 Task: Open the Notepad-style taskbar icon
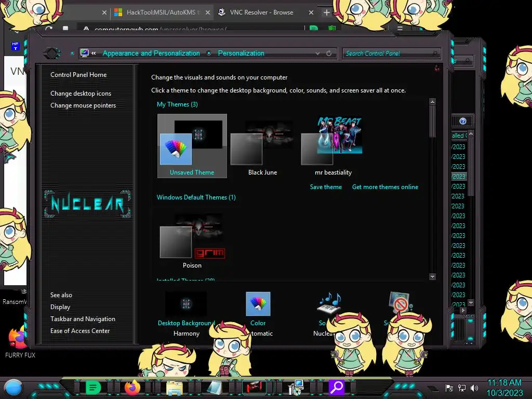coord(215,388)
